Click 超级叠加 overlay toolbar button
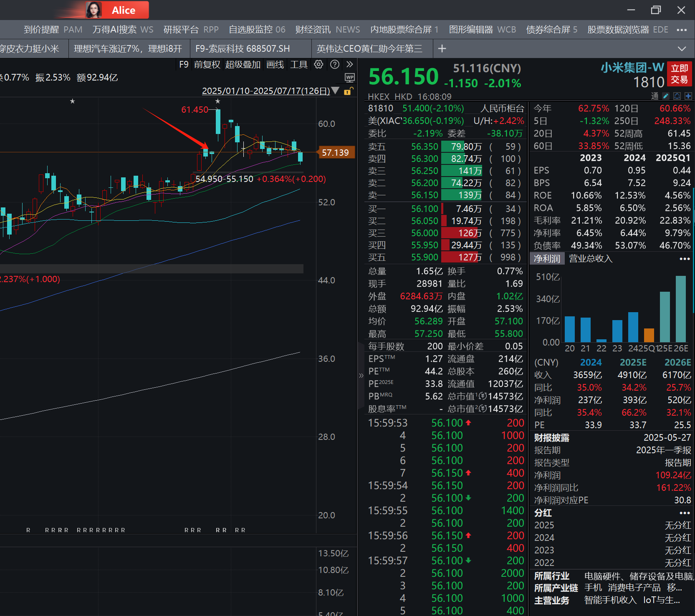This screenshot has height=616, width=695. pyautogui.click(x=243, y=64)
